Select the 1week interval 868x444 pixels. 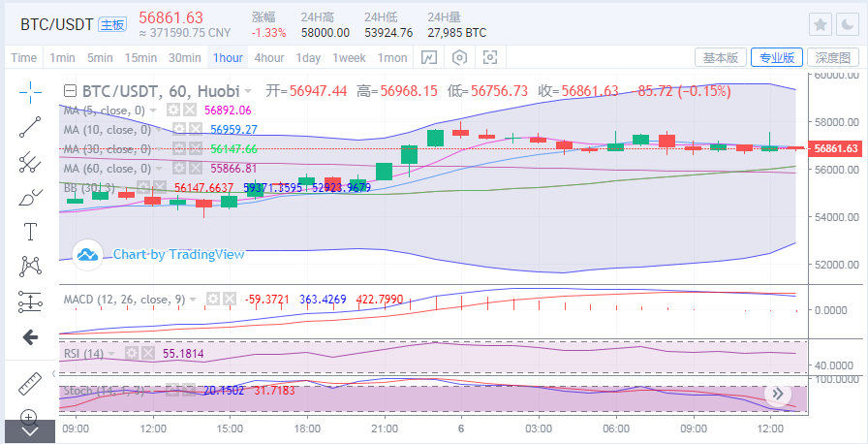tap(349, 57)
